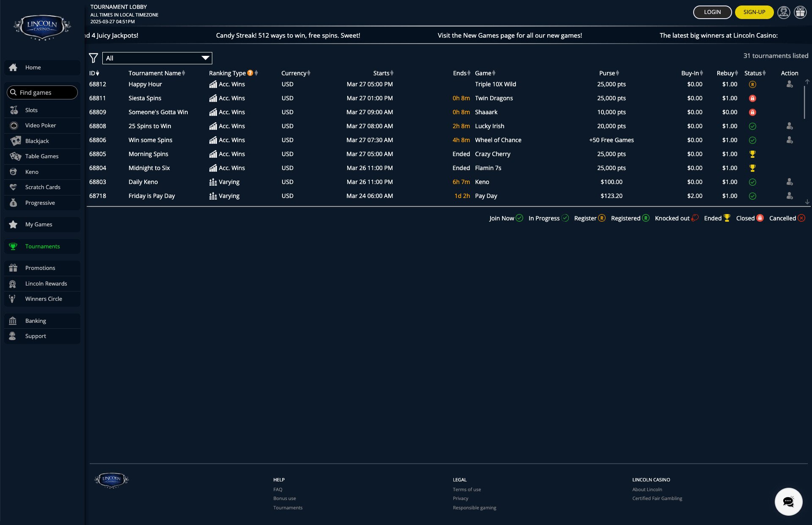Click register action icon for Happy Hour
The height and width of the screenshot is (525, 812).
click(x=789, y=84)
